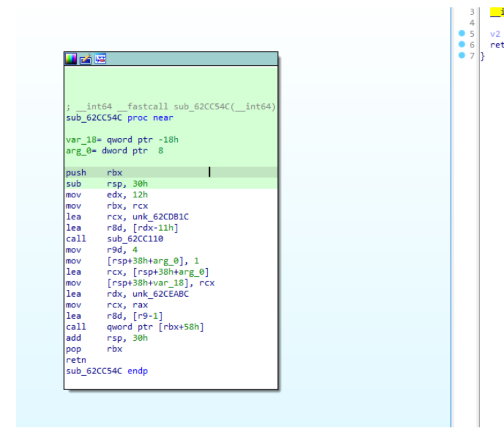Select the 'push rbx' instruction line
This screenshot has height=436, width=504.
point(171,173)
